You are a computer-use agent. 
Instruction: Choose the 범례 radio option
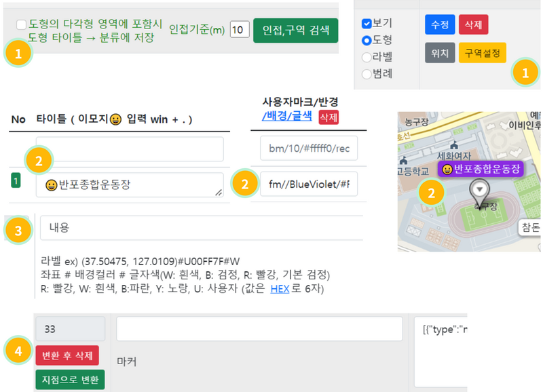coord(367,74)
